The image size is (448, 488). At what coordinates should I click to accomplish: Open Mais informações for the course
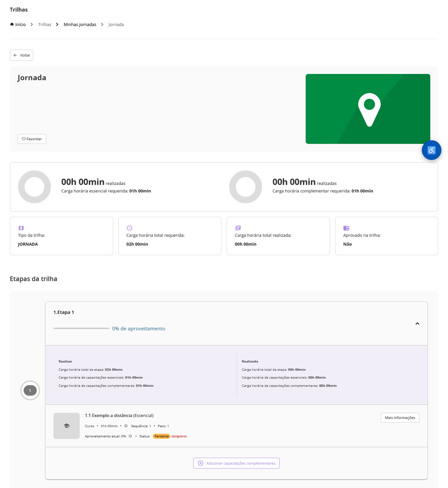click(400, 418)
